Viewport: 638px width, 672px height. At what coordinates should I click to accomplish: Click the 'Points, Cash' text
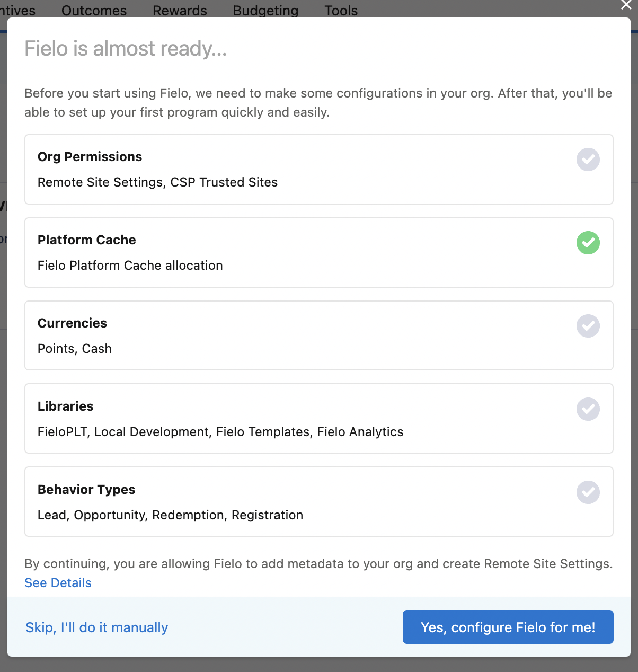[x=75, y=349]
